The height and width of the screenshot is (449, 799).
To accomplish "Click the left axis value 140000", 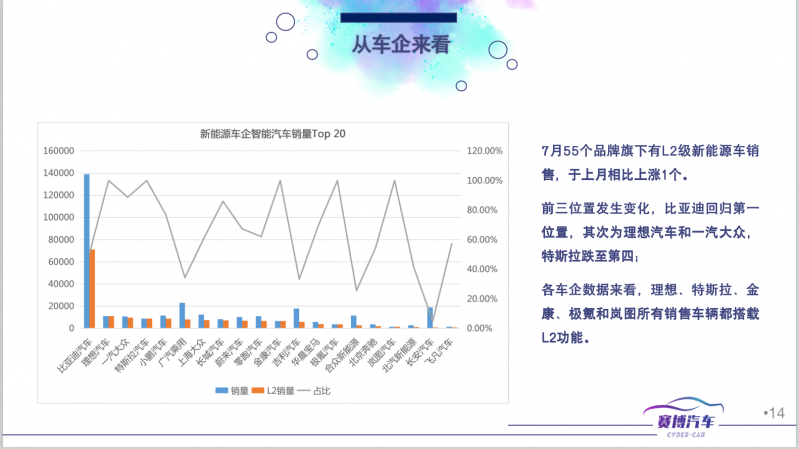I will coord(59,173).
